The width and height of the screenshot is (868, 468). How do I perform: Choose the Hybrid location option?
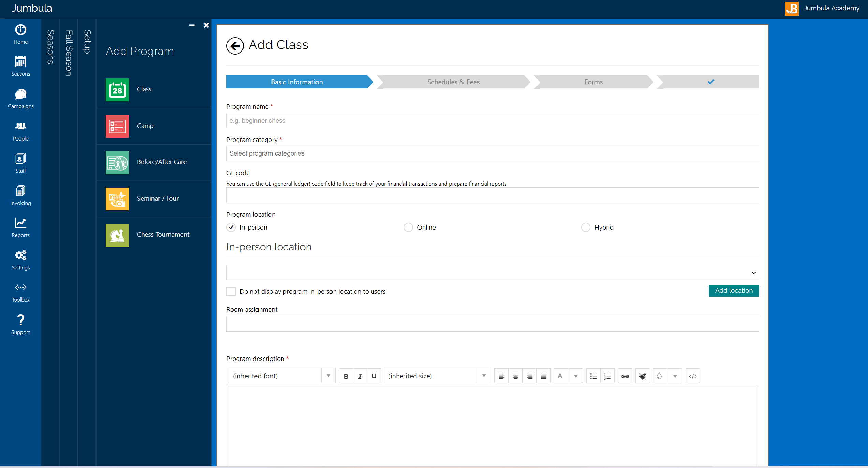pyautogui.click(x=586, y=227)
